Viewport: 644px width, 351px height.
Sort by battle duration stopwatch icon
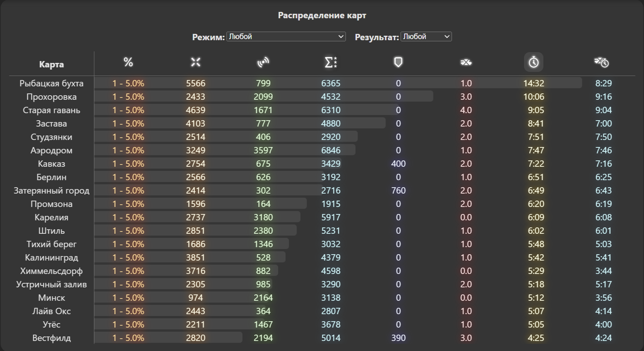point(534,62)
